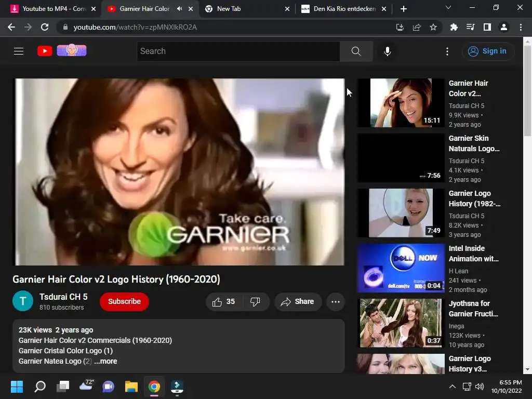Image resolution: width=532 pixels, height=399 pixels.
Task: Switch to Youtube to MP4 tab
Action: click(x=54, y=9)
